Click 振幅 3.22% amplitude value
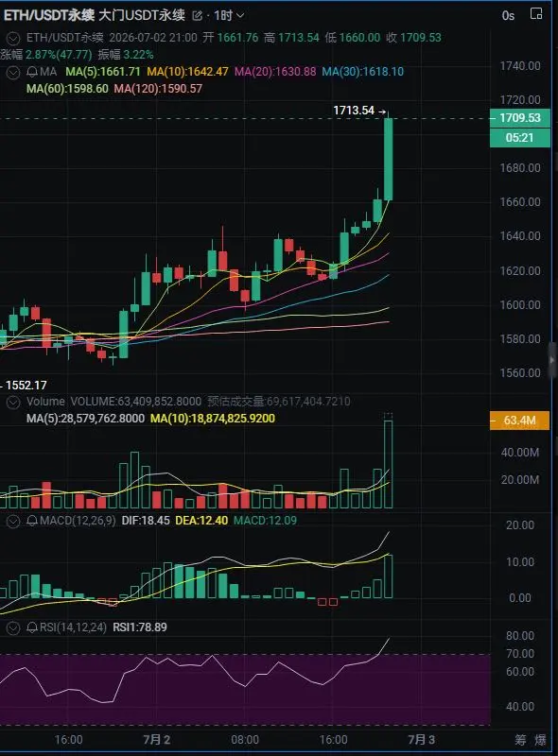 point(126,55)
